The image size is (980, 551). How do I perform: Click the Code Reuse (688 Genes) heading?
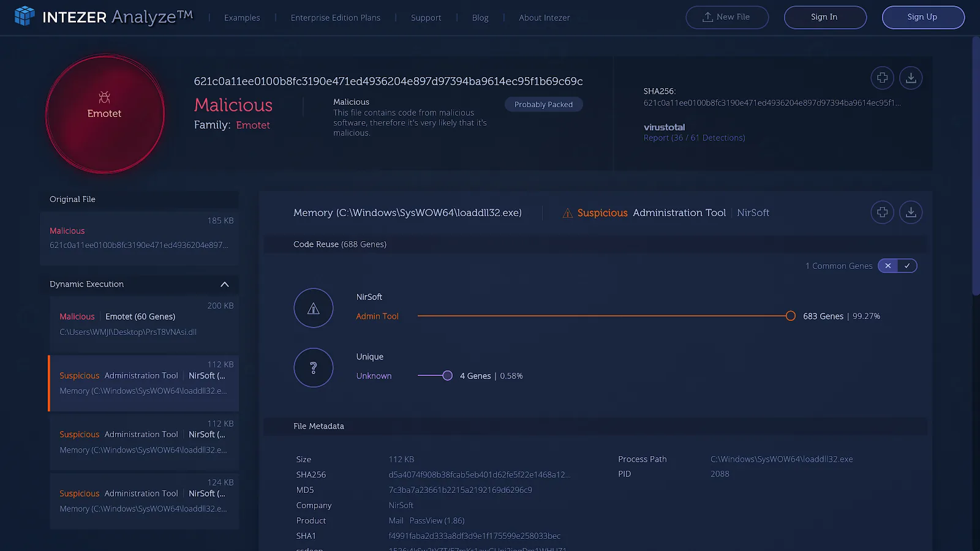[340, 244]
